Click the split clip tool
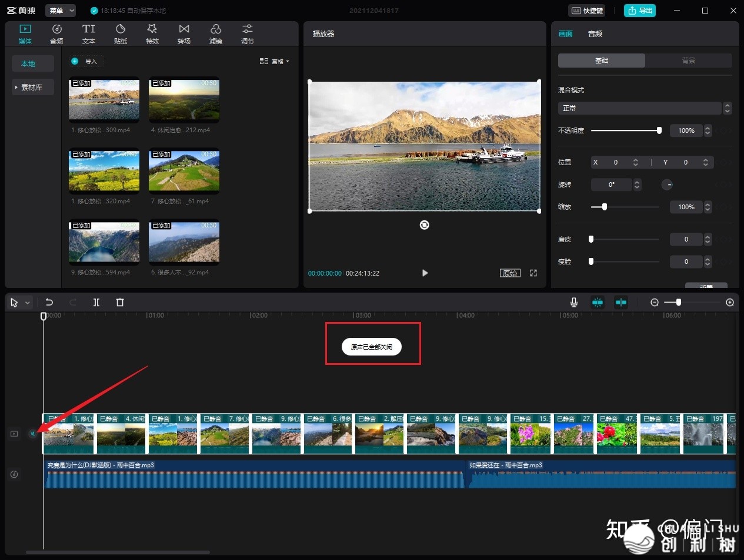Viewport: 744px width, 560px height. pos(96,302)
